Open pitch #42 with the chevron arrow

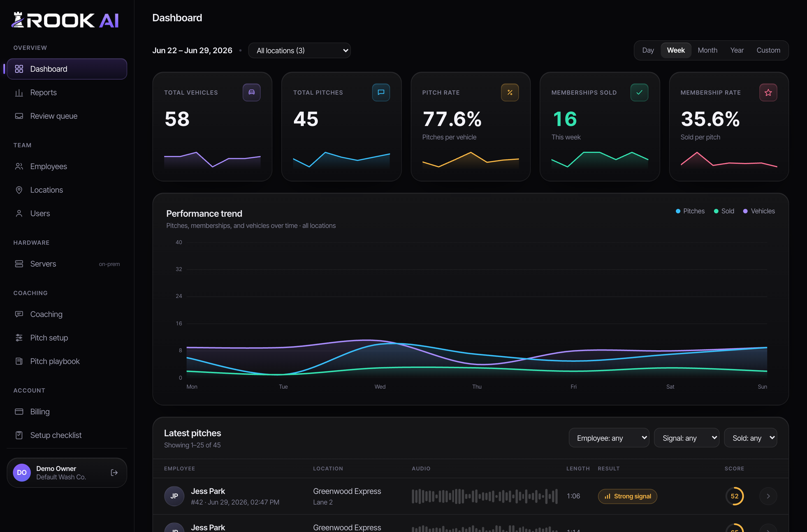coord(768,496)
